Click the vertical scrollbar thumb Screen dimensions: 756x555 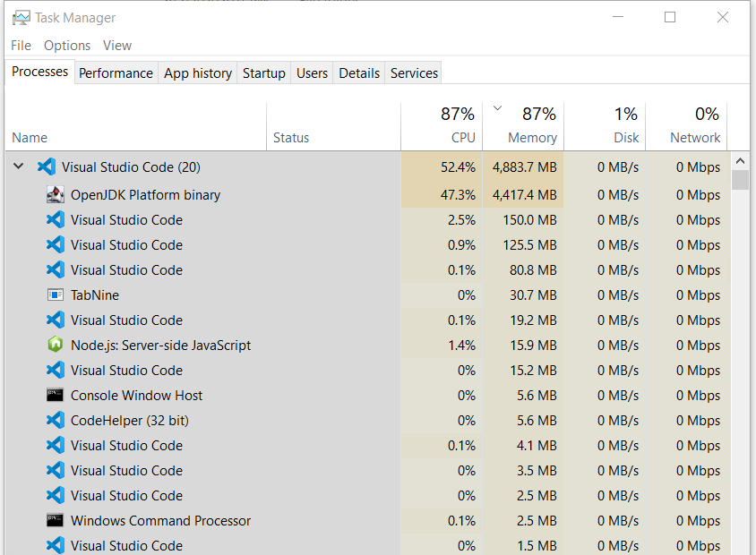pyautogui.click(x=741, y=179)
